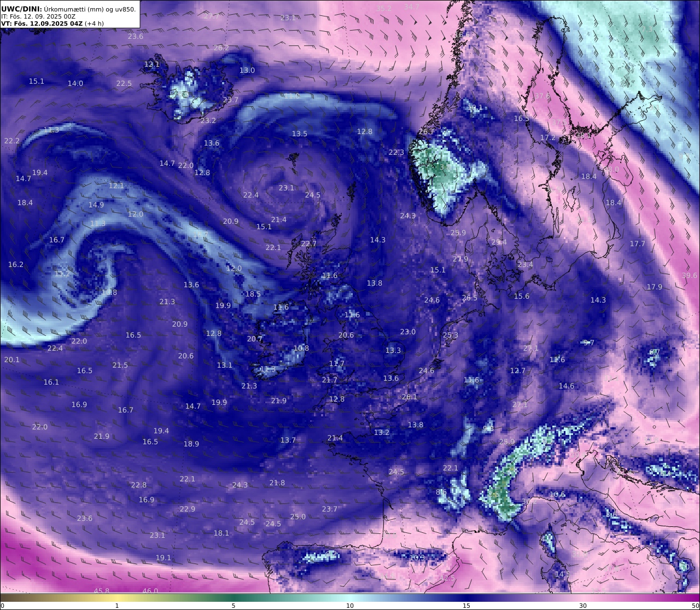This screenshot has width=700, height=610.
Task: Click the map value 14.0
Action: (75, 84)
